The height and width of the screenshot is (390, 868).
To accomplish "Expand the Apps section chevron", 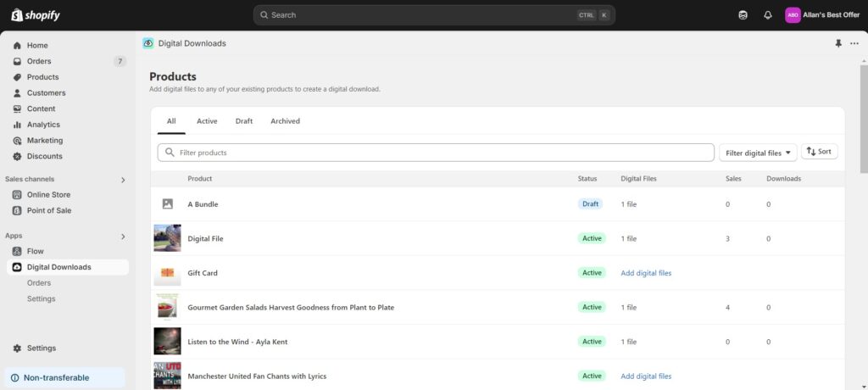I will coord(123,236).
